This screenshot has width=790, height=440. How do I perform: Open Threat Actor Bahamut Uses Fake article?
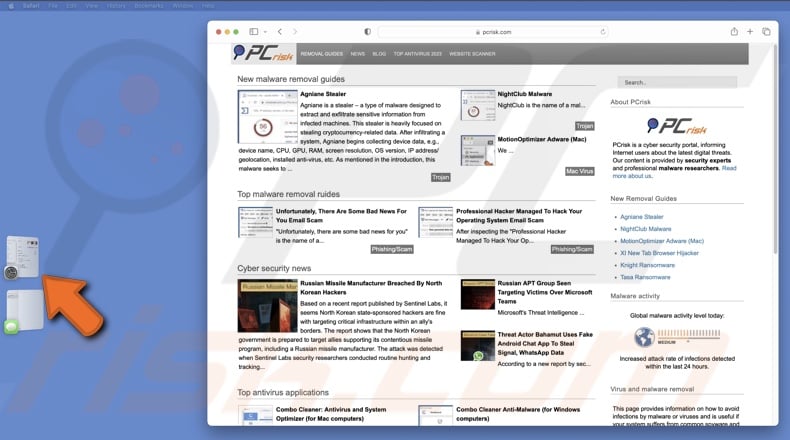pyautogui.click(x=545, y=343)
